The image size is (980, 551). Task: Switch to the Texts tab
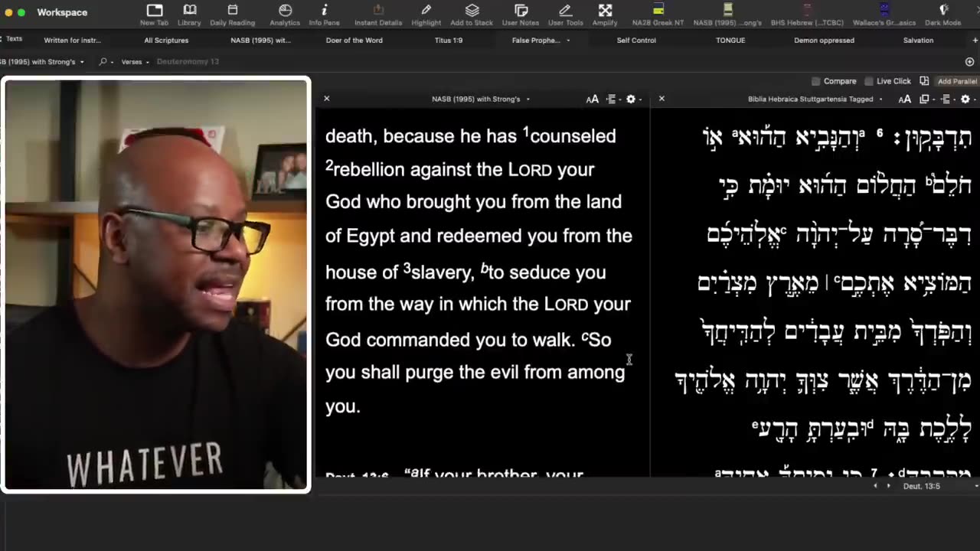(x=13, y=39)
